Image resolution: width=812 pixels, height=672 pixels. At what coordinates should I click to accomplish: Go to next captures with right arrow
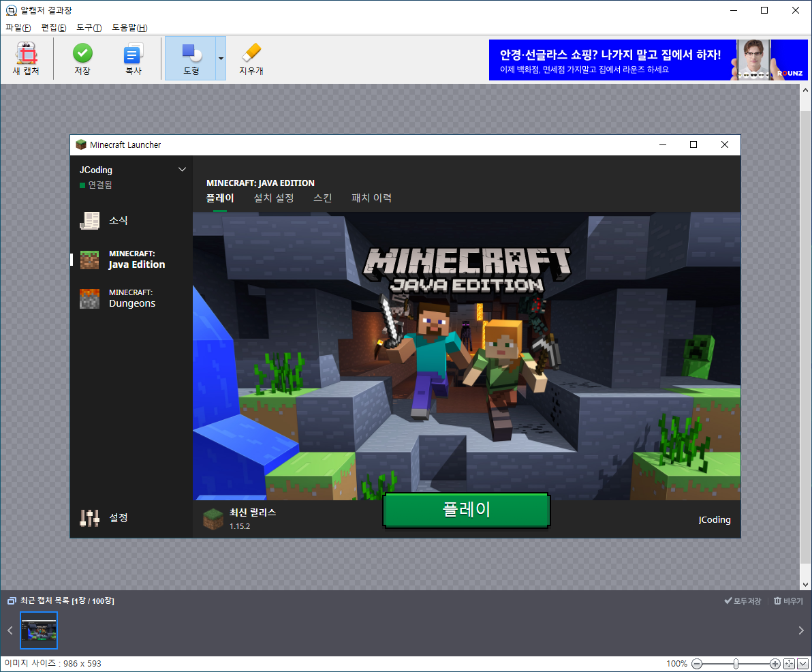[801, 630]
